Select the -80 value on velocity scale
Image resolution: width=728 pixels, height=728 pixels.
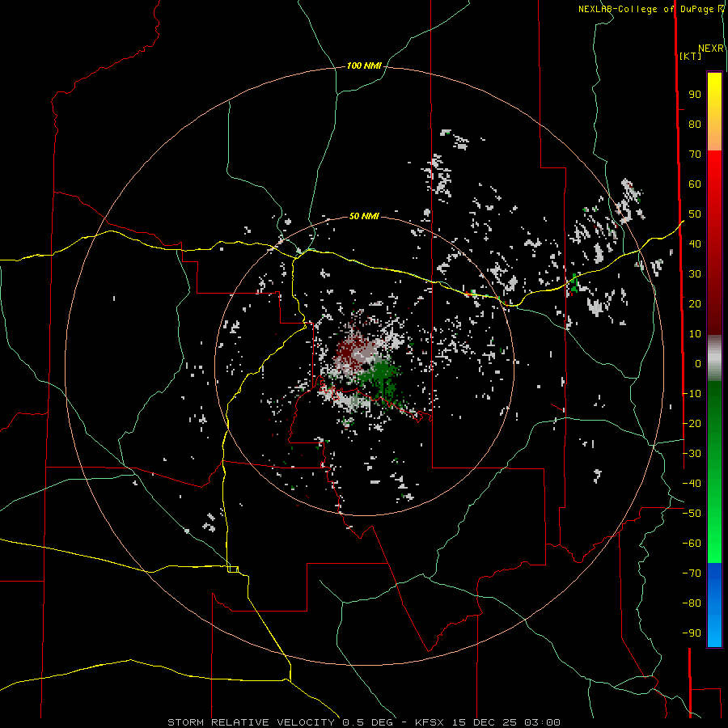(x=692, y=603)
